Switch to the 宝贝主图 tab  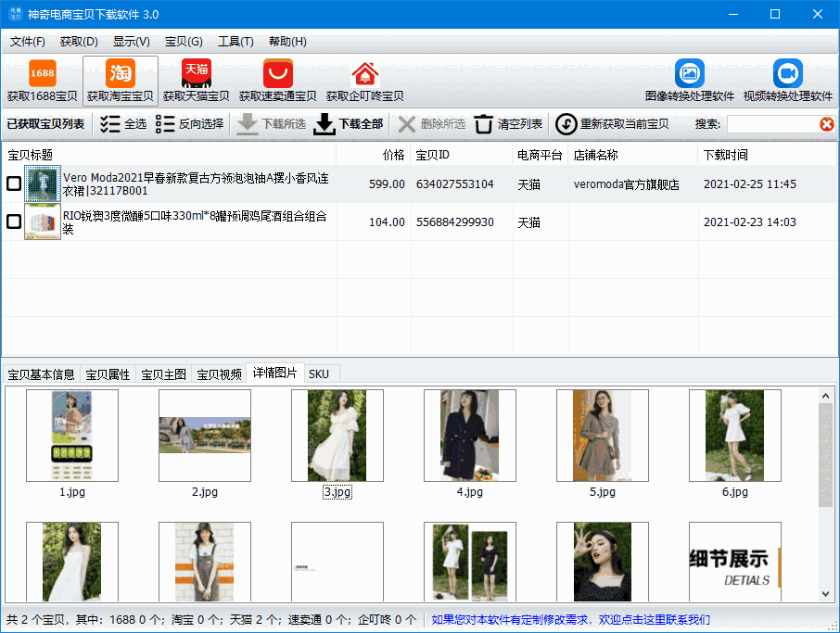click(x=163, y=374)
